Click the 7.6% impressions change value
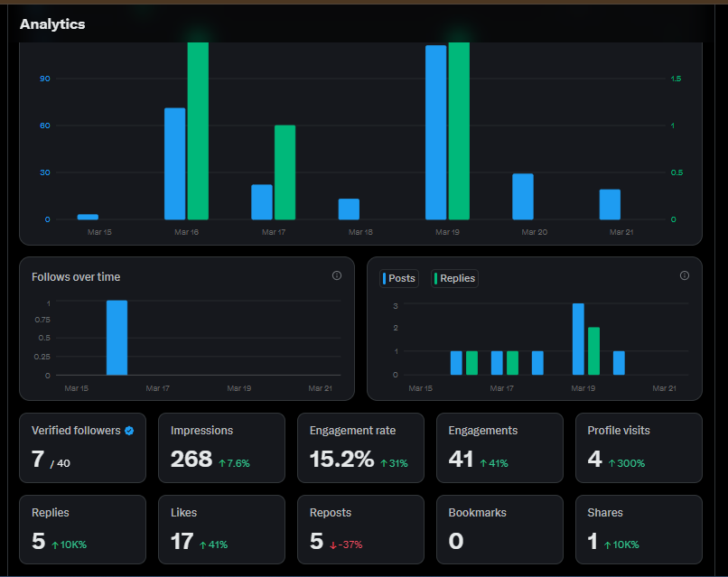This screenshot has width=728, height=577. pos(235,463)
